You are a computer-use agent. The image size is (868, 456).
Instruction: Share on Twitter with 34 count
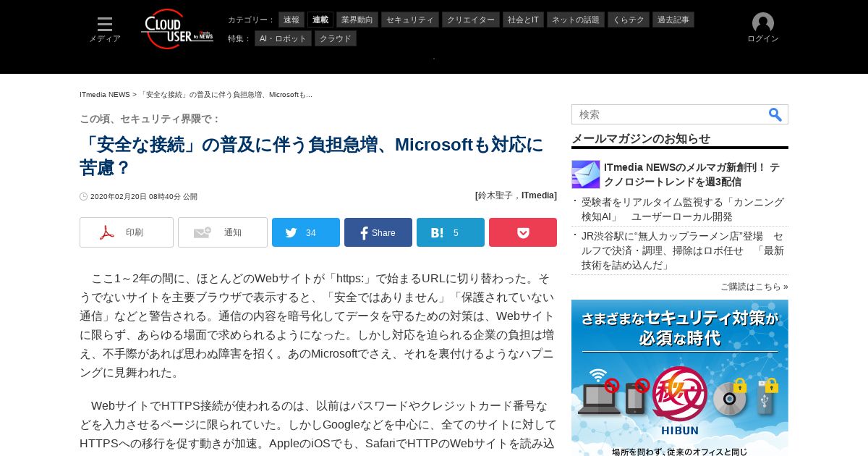(x=306, y=232)
